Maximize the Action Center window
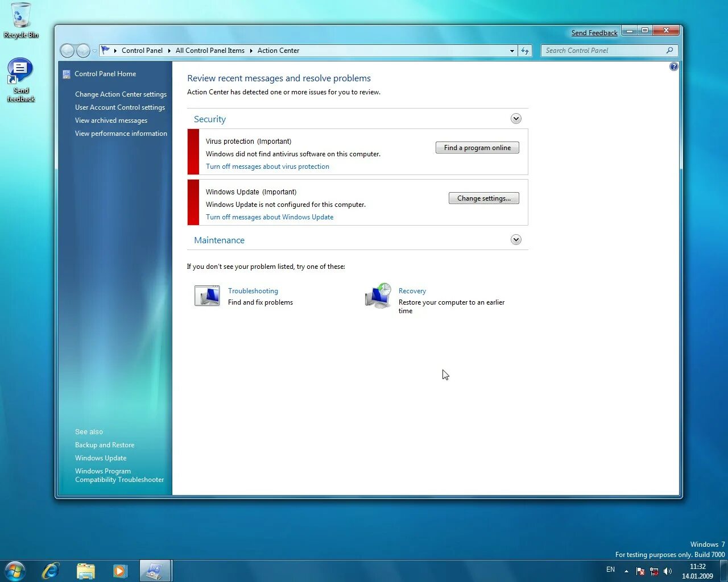 [644, 31]
